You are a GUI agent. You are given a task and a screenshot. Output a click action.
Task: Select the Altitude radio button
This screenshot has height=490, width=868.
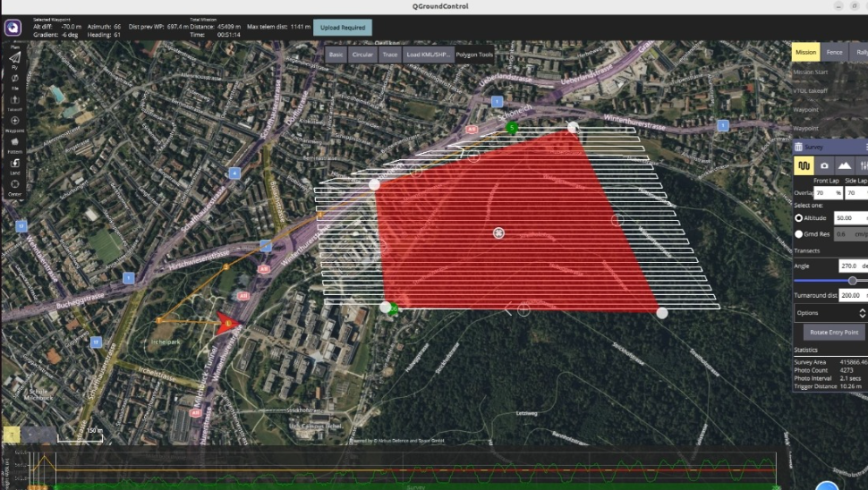799,217
